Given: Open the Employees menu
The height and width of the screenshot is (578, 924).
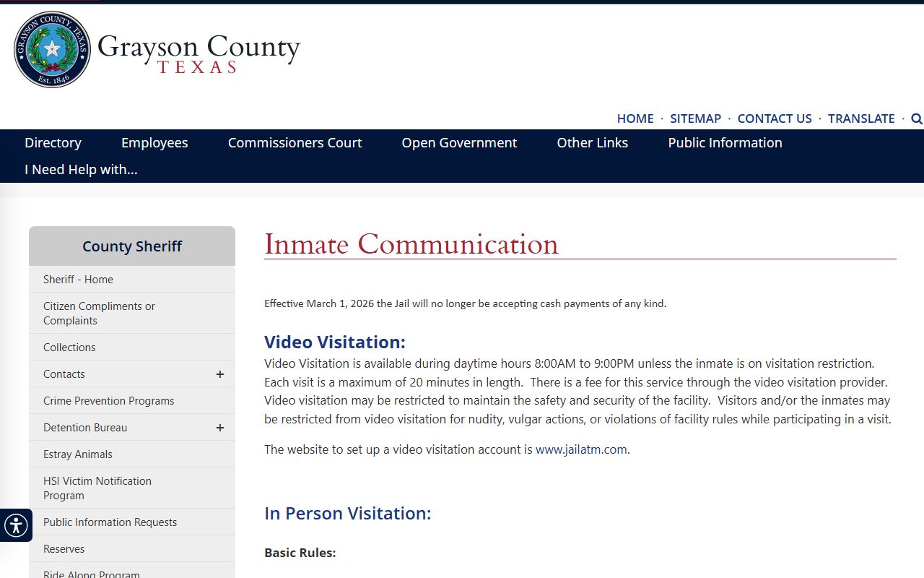Looking at the screenshot, I should (154, 143).
